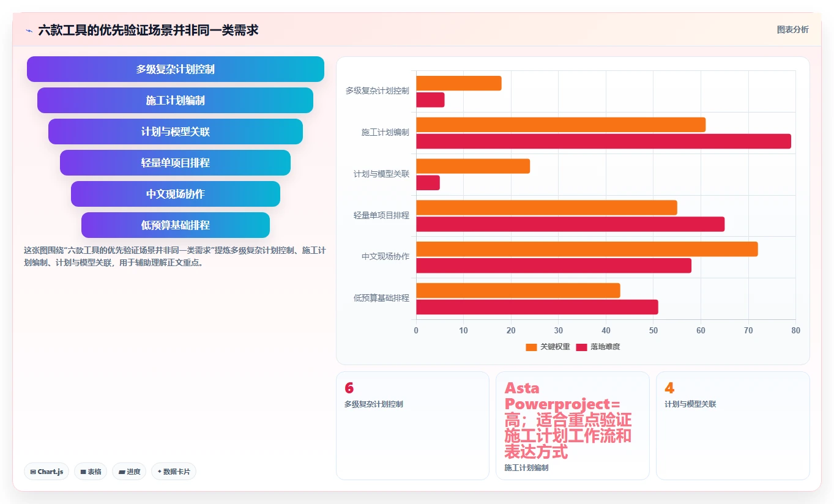Click the orange bar for 施工计划编制
The height and width of the screenshot is (504, 834).
pos(561,125)
